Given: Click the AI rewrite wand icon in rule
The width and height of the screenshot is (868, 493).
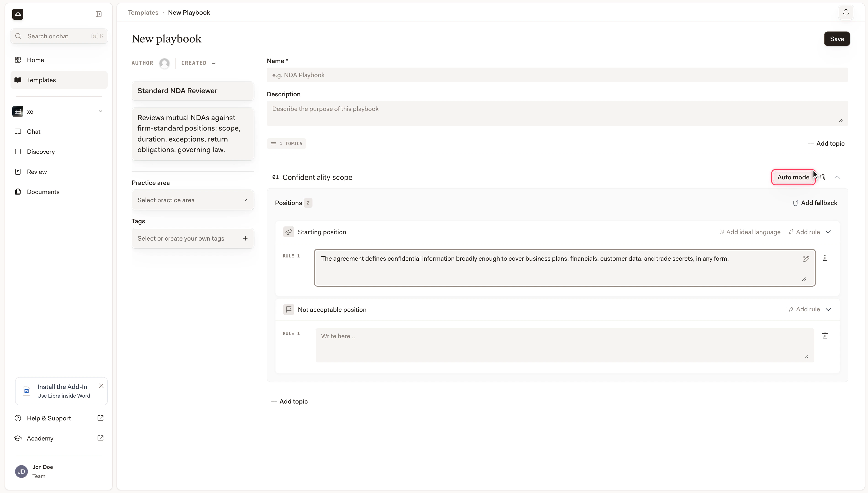Looking at the screenshot, I should point(806,259).
